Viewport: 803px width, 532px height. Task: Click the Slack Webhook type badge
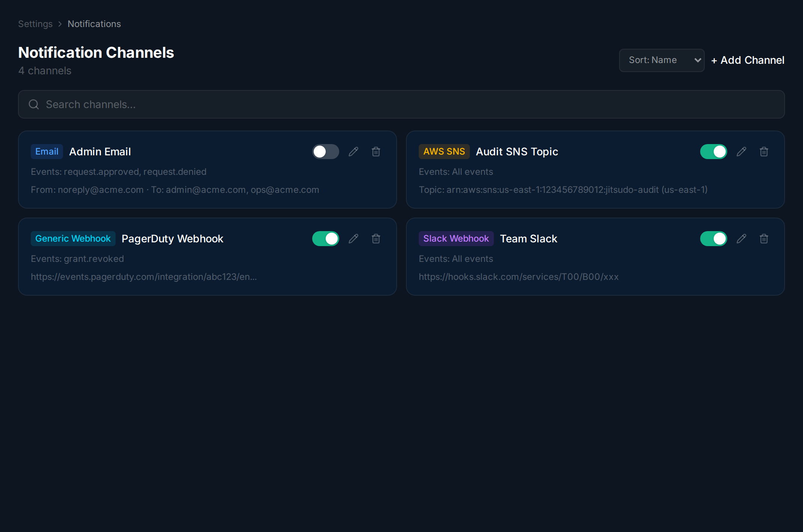pyautogui.click(x=456, y=239)
